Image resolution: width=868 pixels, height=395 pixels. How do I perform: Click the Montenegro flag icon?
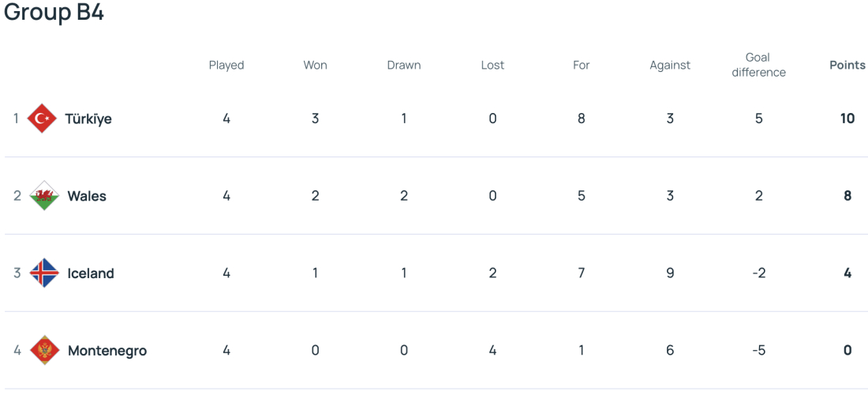[x=45, y=351]
